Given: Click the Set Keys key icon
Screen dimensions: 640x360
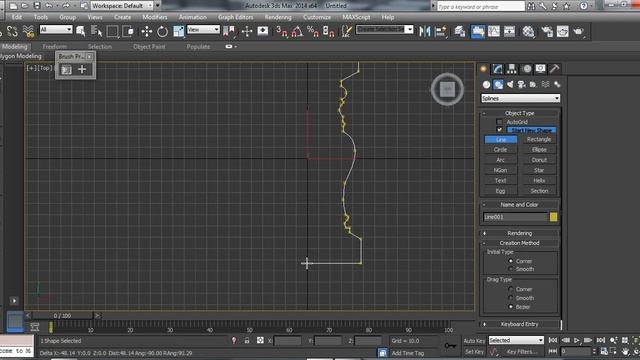Looking at the screenshot, I should click(451, 346).
